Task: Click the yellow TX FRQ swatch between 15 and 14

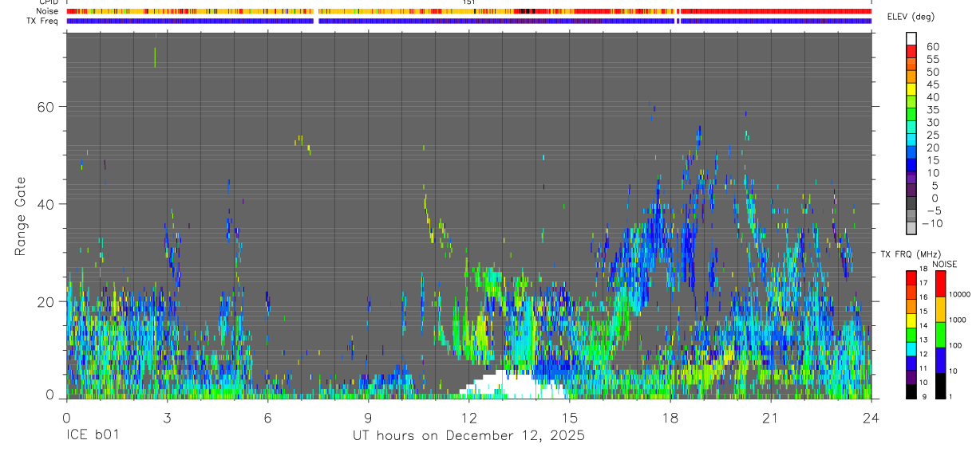Action: pos(911,320)
